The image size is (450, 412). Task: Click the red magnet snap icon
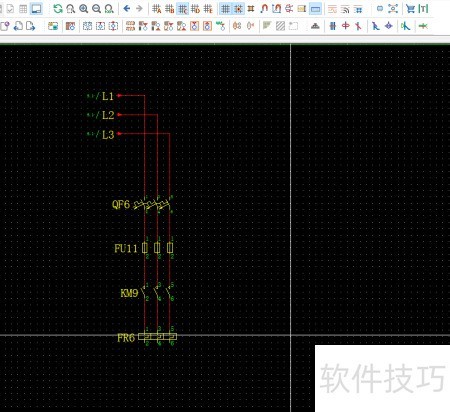pyautogui.click(x=264, y=9)
